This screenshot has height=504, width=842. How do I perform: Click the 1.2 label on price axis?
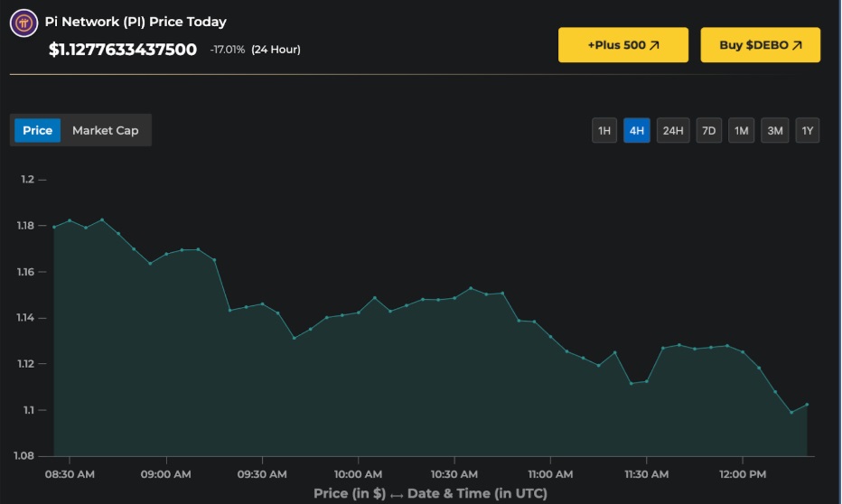[27, 180]
